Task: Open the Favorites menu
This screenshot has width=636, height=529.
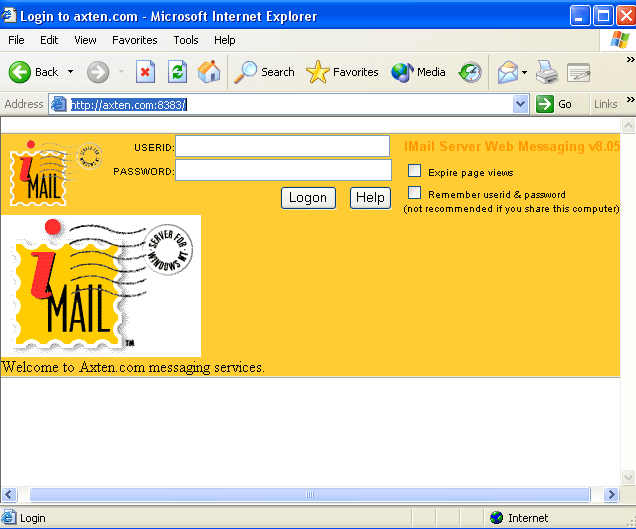Action: [x=135, y=40]
